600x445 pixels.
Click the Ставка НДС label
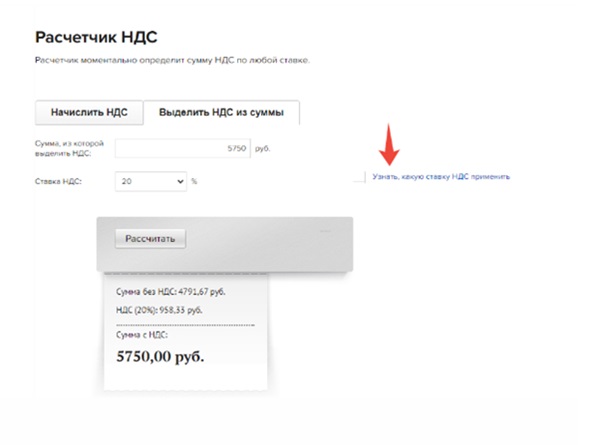(x=57, y=181)
